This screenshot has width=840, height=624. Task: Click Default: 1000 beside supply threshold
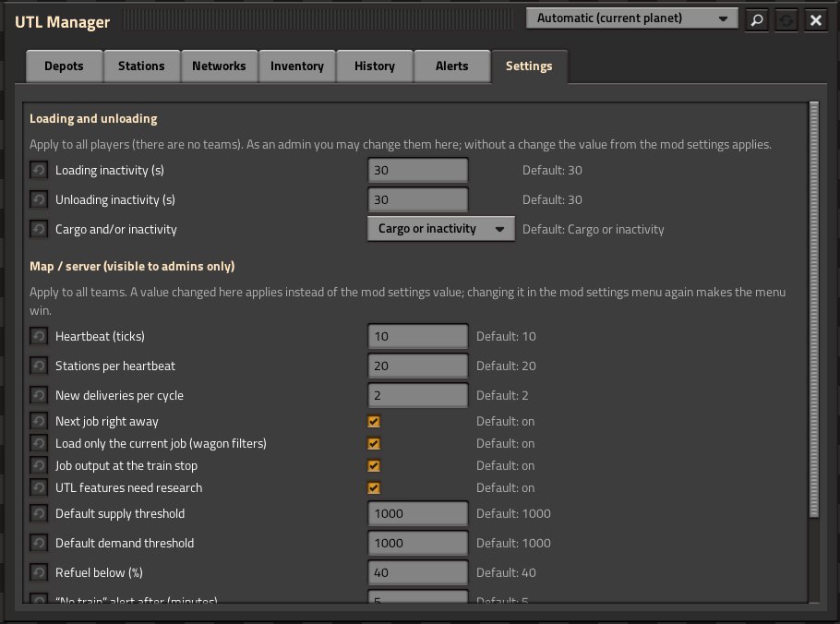(513, 513)
